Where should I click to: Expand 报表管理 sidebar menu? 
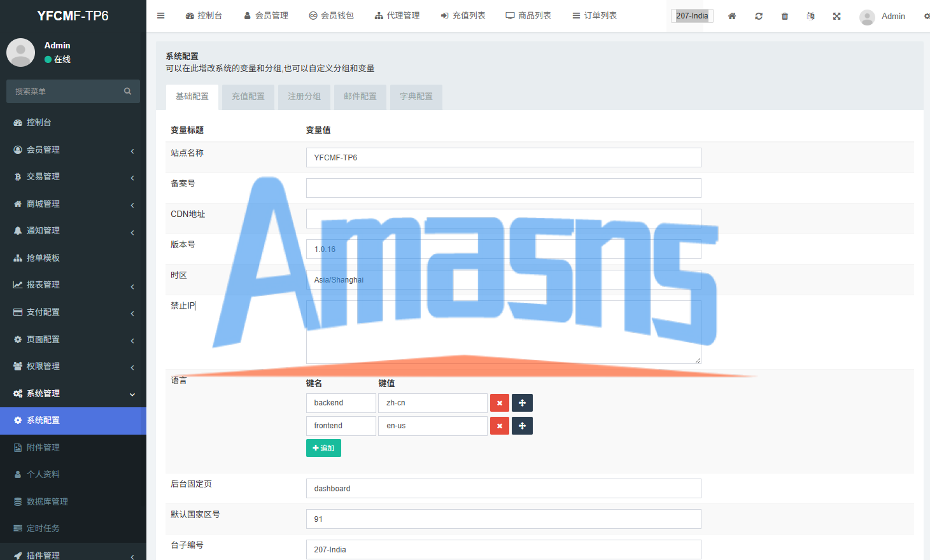73,284
